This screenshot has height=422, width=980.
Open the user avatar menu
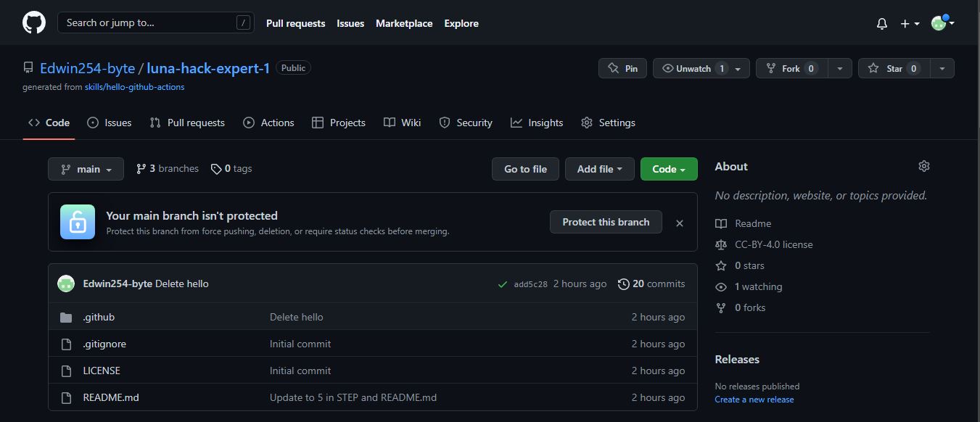[942, 23]
